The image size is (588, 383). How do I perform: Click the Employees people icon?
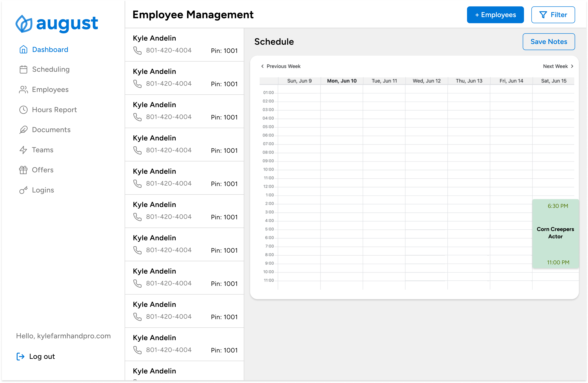24,90
